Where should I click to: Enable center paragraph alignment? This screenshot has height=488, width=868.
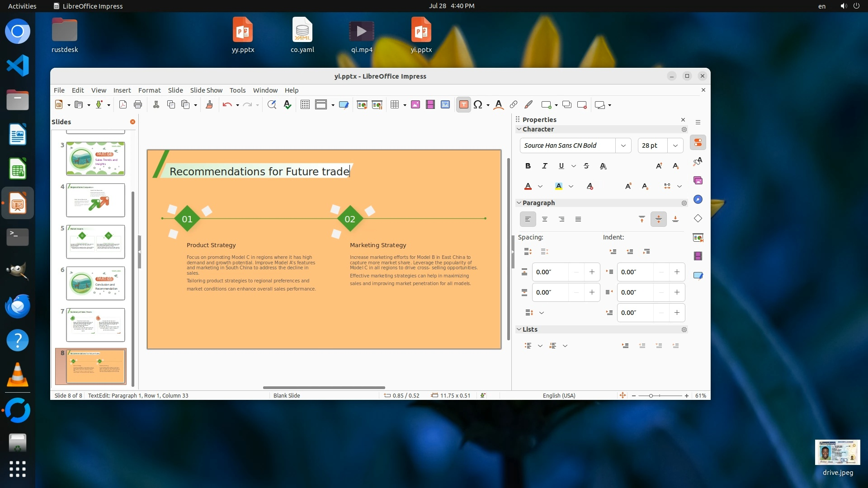coord(544,219)
